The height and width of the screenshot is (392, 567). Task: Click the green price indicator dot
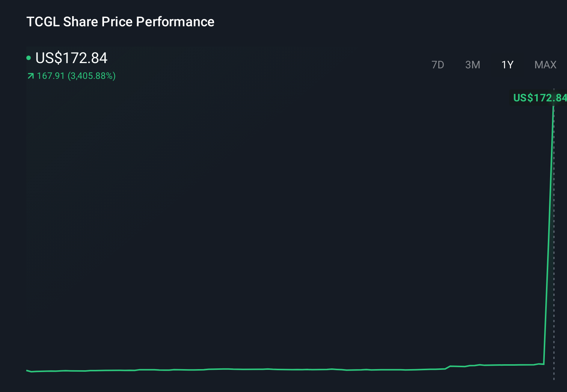click(29, 57)
